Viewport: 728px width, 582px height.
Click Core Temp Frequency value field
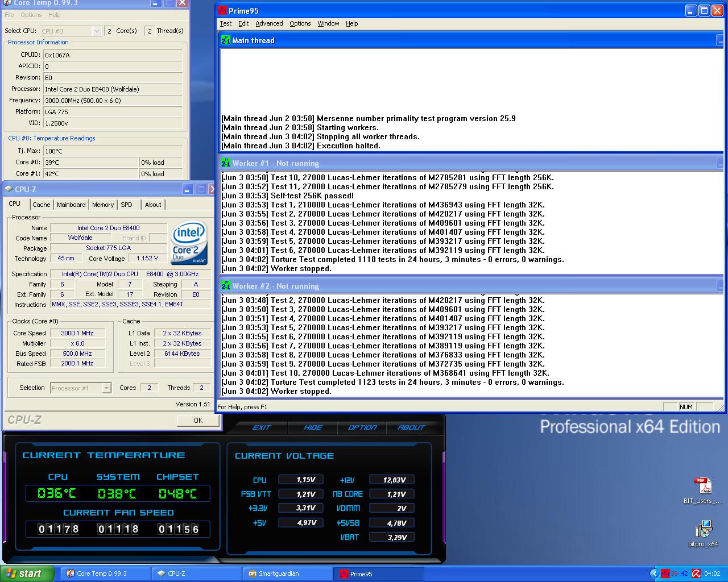pyautogui.click(x=113, y=100)
